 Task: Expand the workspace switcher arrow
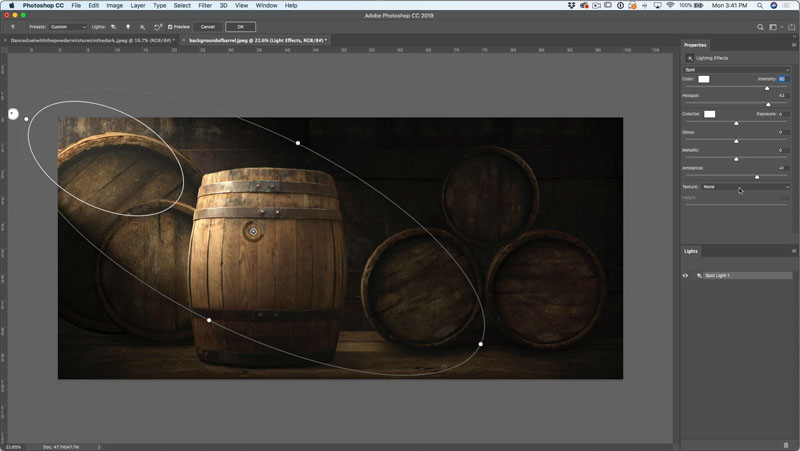point(781,27)
